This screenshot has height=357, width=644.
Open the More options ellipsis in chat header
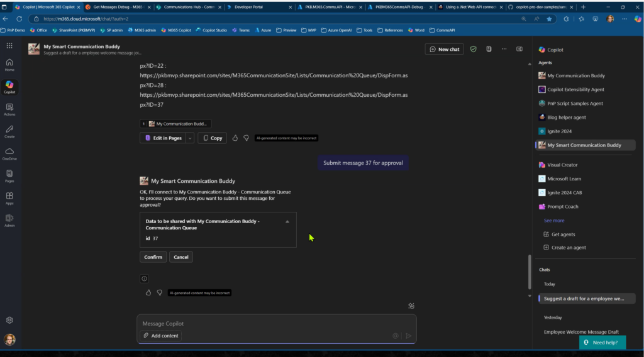pos(504,49)
